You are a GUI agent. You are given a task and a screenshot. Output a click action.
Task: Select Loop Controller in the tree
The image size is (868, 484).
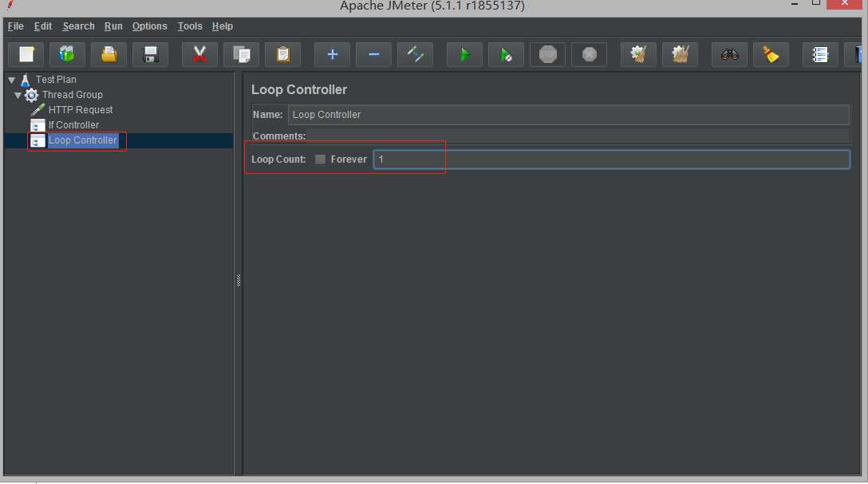pos(82,140)
